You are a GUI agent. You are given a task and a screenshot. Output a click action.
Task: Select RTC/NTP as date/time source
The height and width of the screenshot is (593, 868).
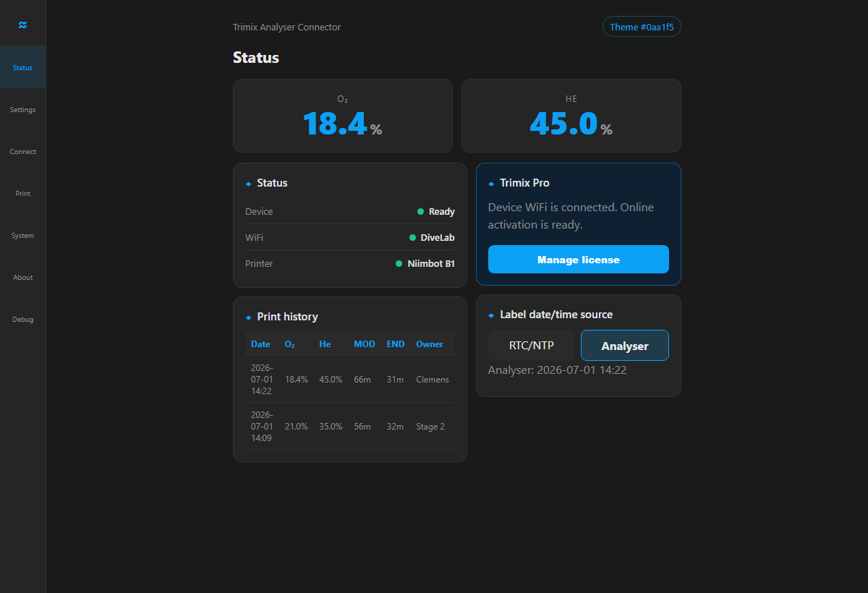(x=532, y=346)
